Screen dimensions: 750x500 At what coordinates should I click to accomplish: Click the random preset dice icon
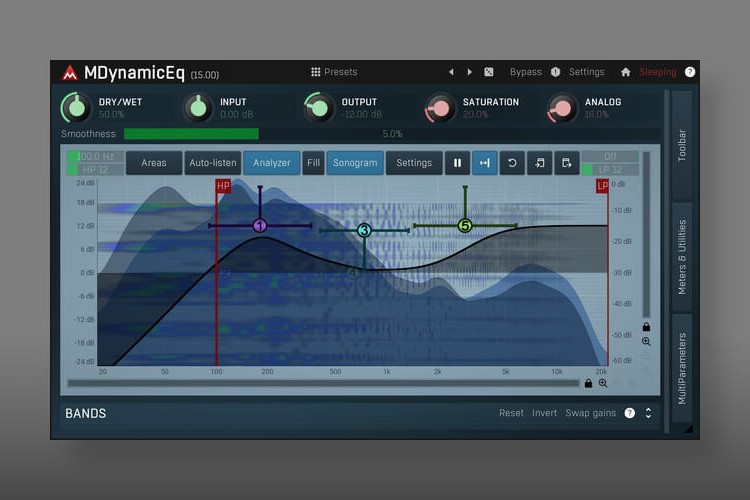[488, 72]
